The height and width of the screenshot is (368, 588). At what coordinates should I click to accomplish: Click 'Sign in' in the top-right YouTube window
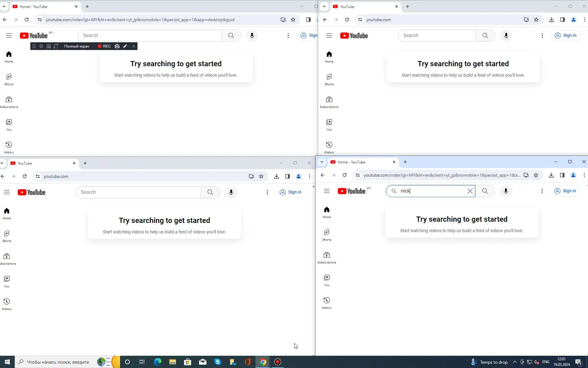[566, 36]
